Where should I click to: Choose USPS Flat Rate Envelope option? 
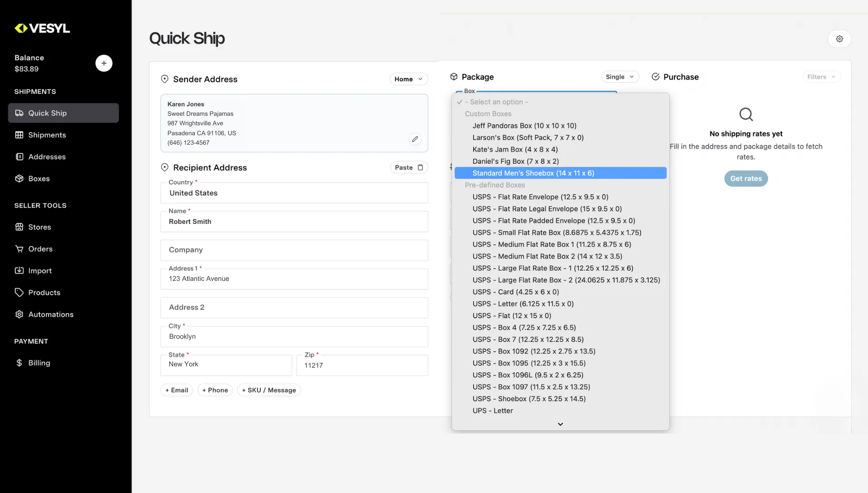(x=561, y=197)
